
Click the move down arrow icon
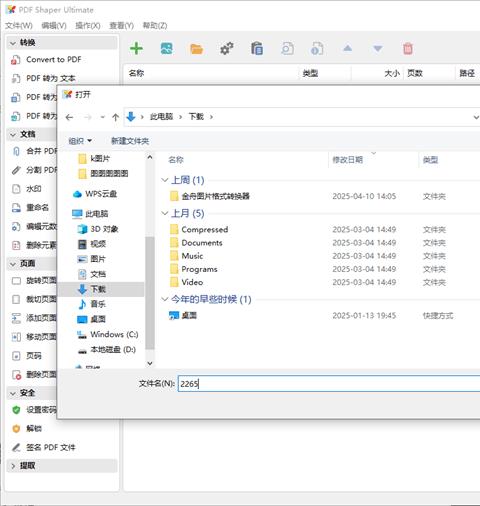tap(377, 49)
